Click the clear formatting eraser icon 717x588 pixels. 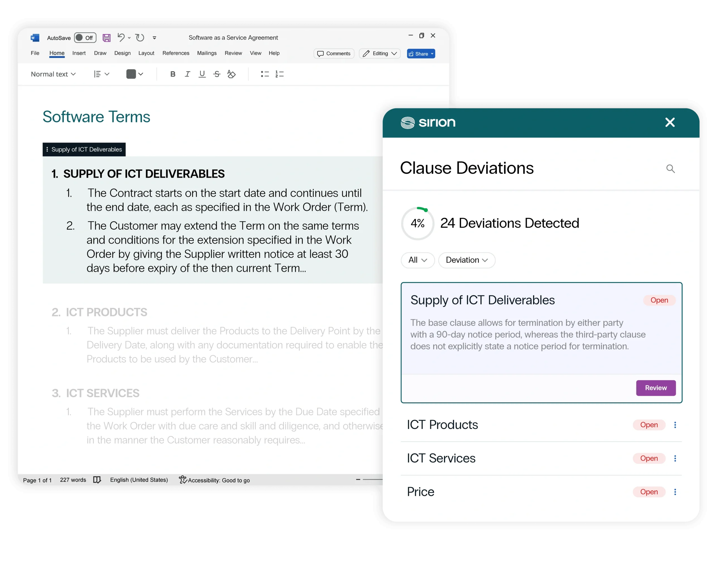(x=231, y=74)
